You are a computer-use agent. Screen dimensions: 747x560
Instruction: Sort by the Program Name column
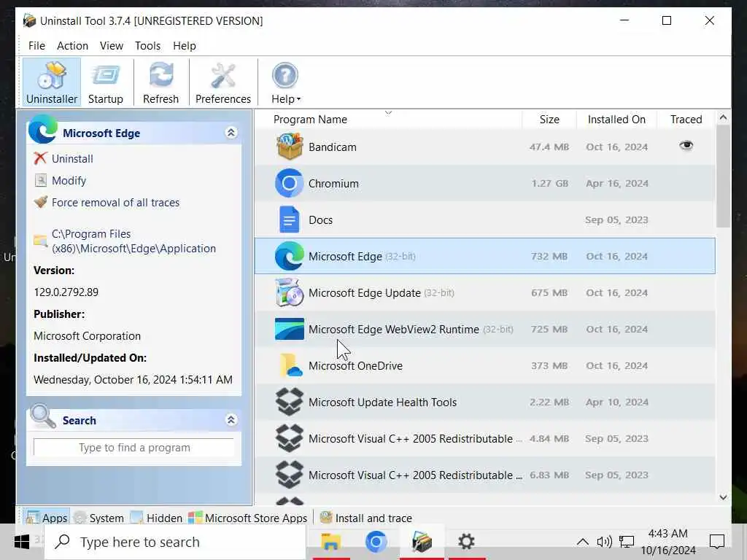310,120
